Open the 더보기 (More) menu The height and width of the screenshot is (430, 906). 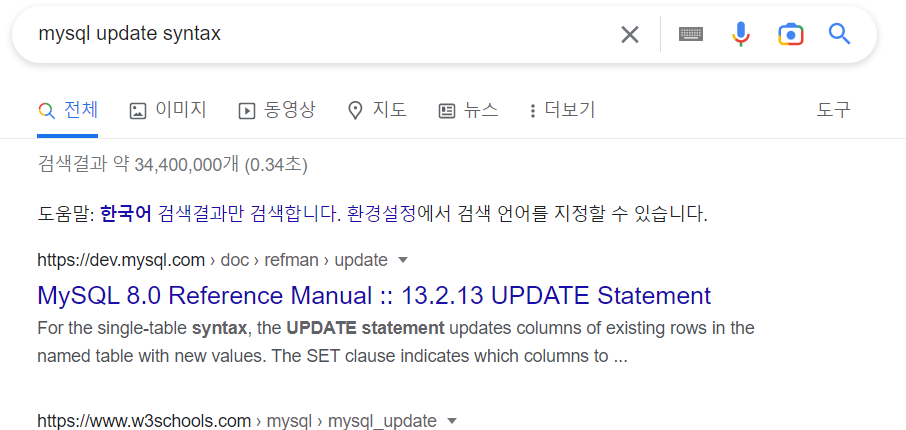tap(562, 110)
